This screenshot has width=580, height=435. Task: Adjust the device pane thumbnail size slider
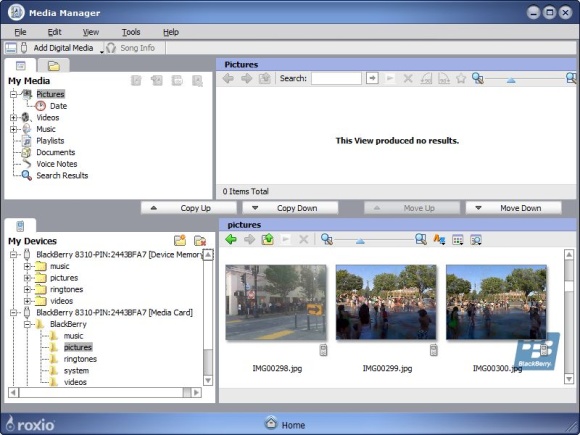[360, 241]
